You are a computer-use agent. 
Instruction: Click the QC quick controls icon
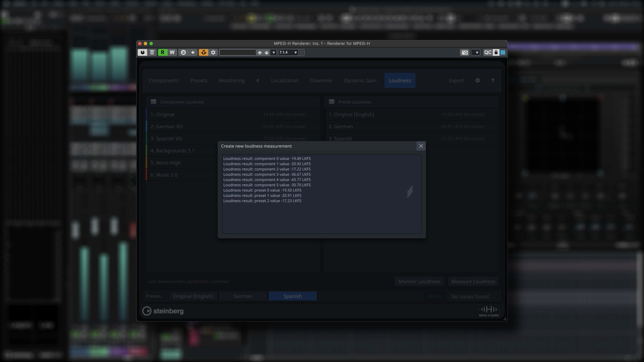tap(487, 52)
